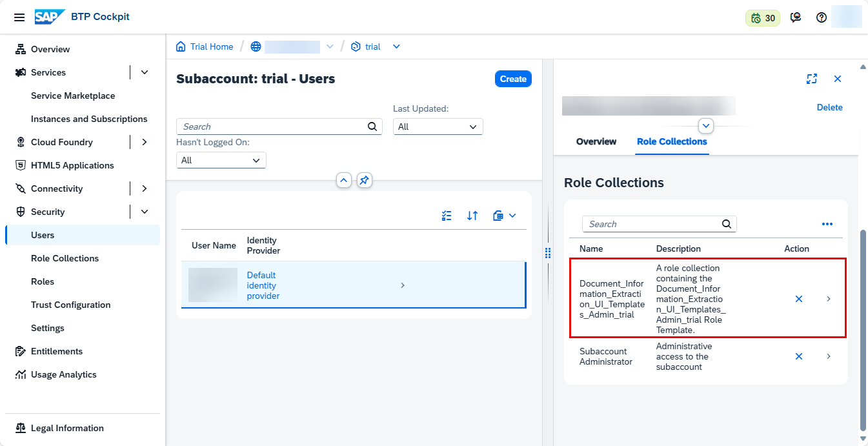Collapse the Services navigation group
This screenshot has height=446, width=868.
(145, 72)
